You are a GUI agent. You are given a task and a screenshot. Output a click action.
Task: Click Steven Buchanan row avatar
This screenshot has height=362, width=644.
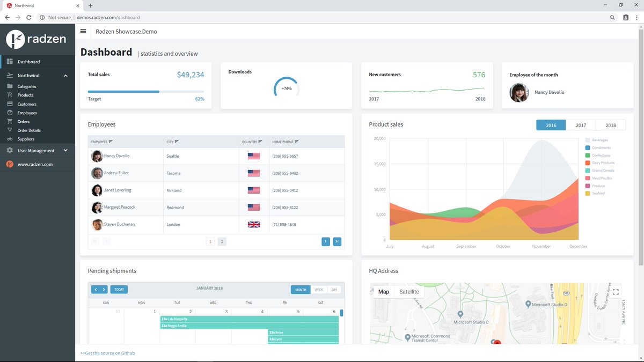97,224
